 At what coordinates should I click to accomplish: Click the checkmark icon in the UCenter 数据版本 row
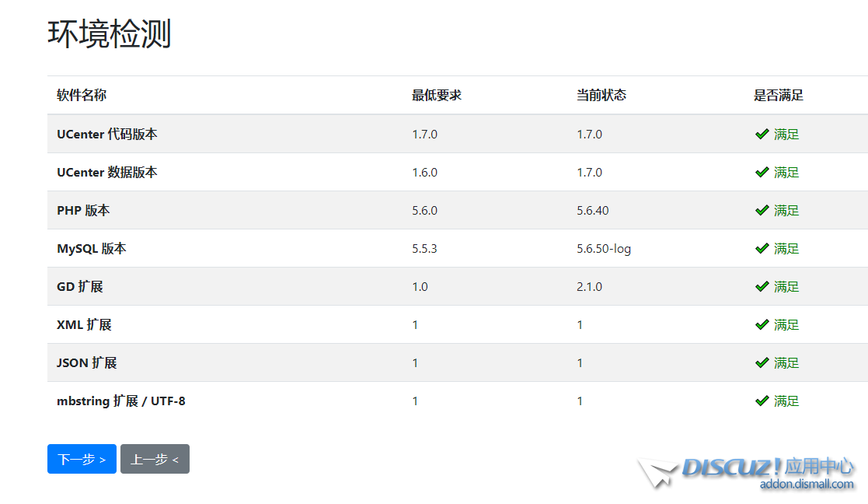pyautogui.click(x=762, y=172)
